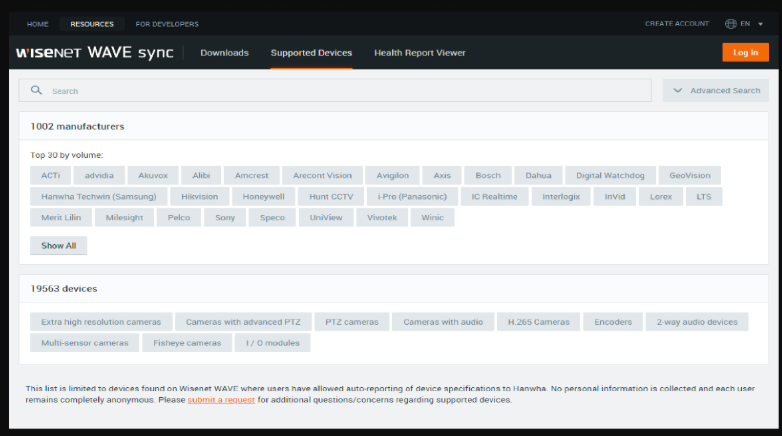This screenshot has width=782, height=436.
Task: Click the Create Account link
Action: [677, 23]
